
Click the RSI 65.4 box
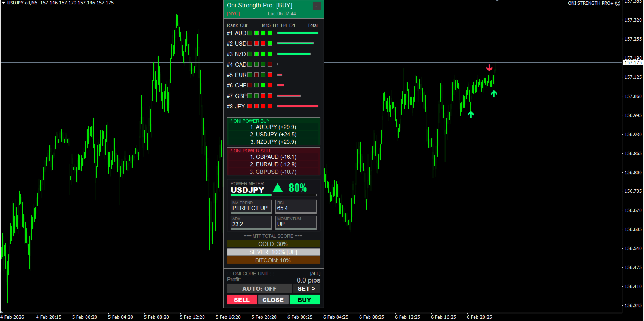pos(296,206)
